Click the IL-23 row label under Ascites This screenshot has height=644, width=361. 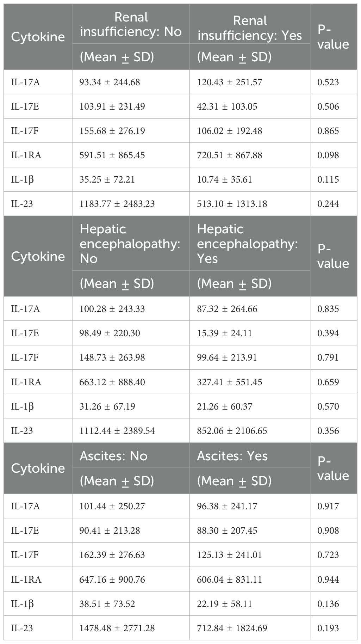22,628
